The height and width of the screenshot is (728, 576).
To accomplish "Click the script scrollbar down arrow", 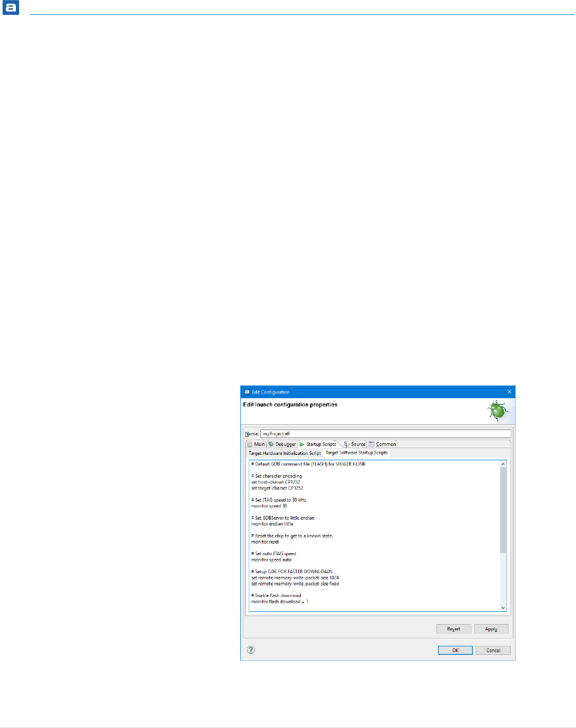I will (503, 608).
